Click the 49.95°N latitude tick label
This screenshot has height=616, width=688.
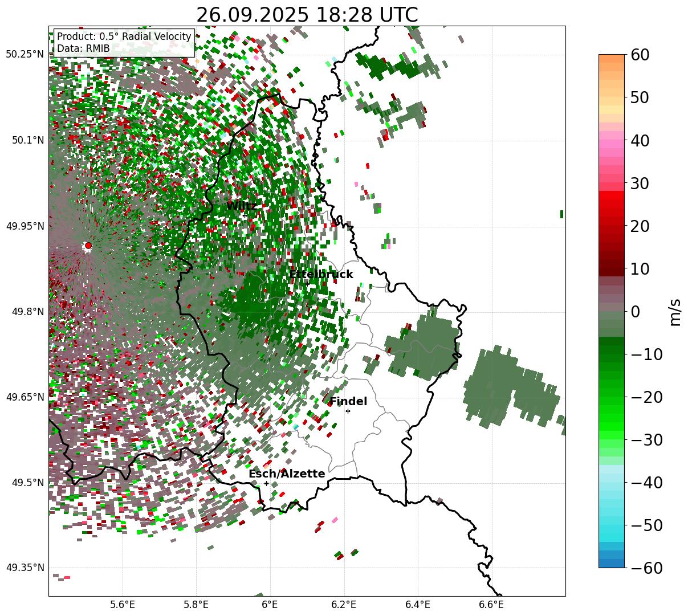(25, 226)
